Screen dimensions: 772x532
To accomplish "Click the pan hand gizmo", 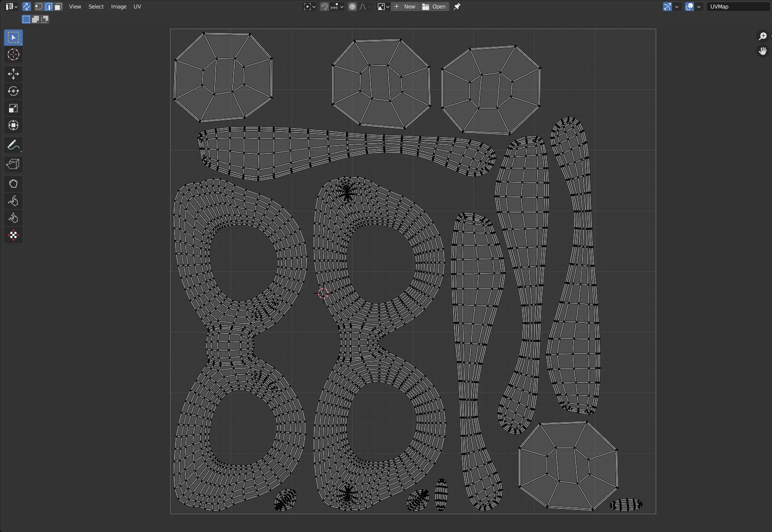I will click(x=763, y=51).
